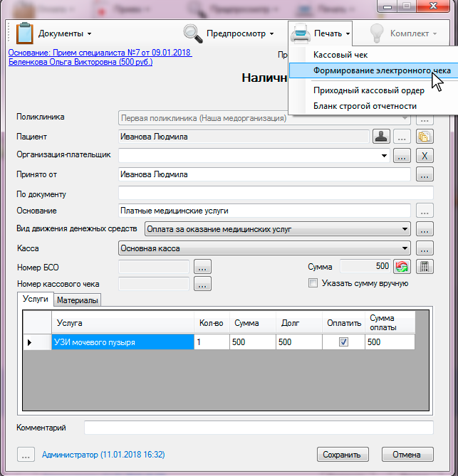Click ellipsis button next to Основание field
The height and width of the screenshot is (476, 458).
[425, 211]
